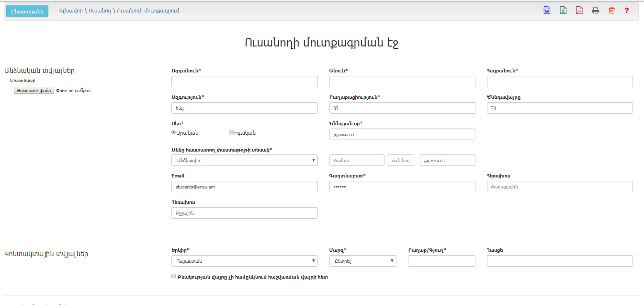Select the Արական gender radio button
Screen dimensions: 644x305
click(174, 132)
